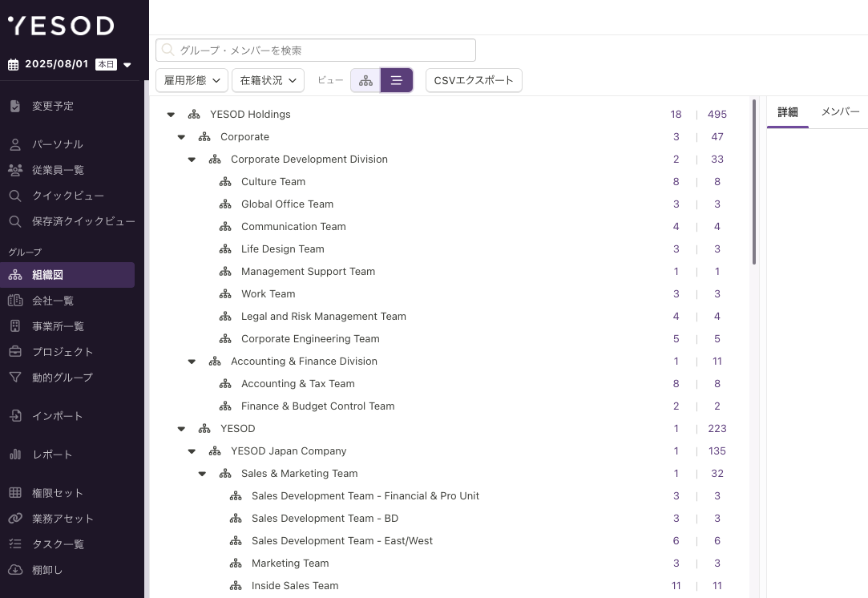
Task: Click the 事業所一覧 office icon
Action: [15, 326]
